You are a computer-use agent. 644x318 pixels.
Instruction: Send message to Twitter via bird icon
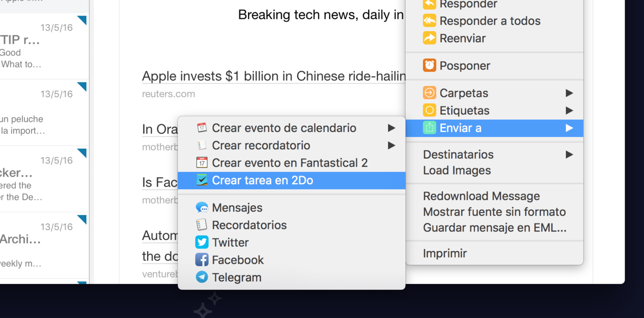pyautogui.click(x=202, y=242)
